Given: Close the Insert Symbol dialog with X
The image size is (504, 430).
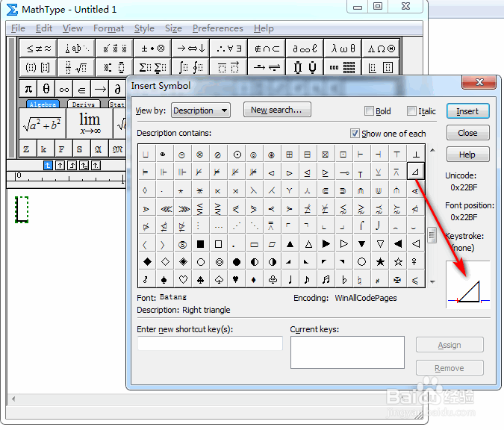Looking at the screenshot, I should click(479, 82).
